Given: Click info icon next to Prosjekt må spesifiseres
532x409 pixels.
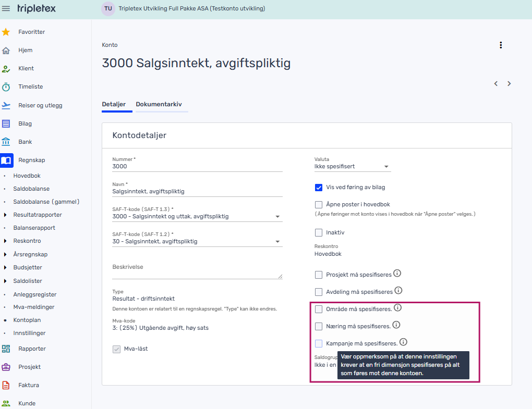Looking at the screenshot, I should pos(397,274).
